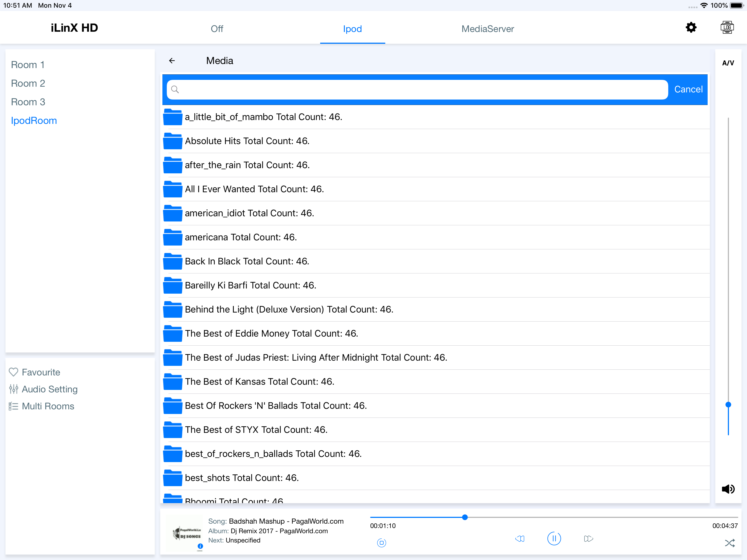Click the iLinX HD title
Image resolution: width=747 pixels, height=560 pixels.
tap(74, 28)
